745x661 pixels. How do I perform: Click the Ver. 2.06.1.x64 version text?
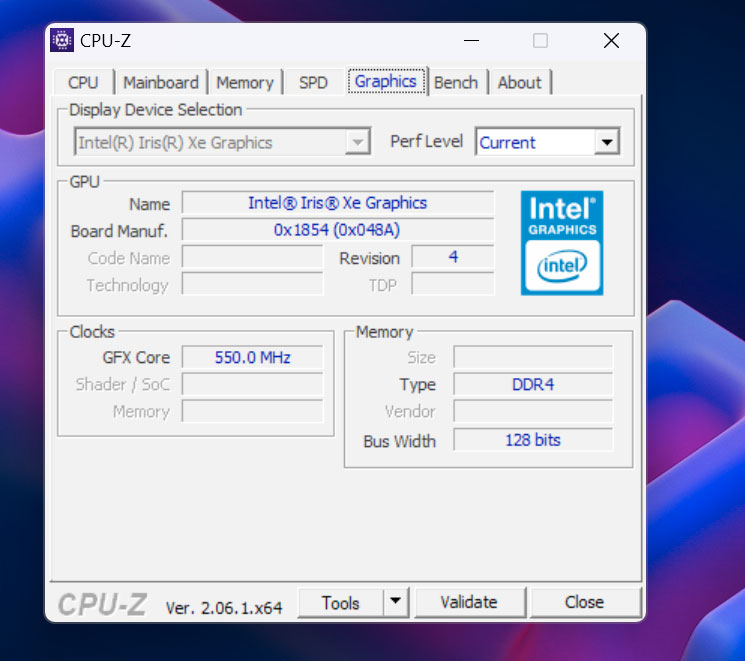click(224, 608)
